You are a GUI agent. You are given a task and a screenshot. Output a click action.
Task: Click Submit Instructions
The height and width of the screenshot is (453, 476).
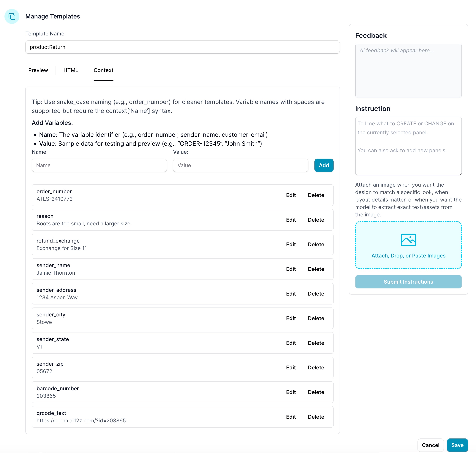[x=408, y=282]
